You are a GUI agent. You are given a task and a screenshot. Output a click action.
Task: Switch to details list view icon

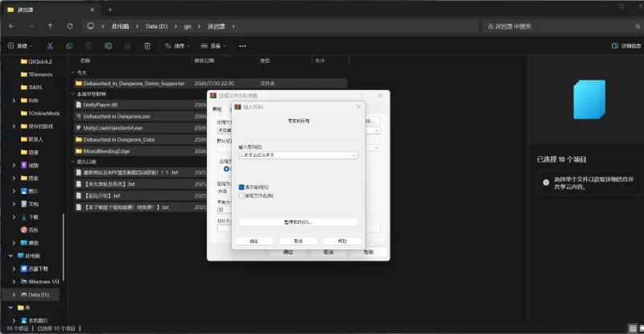pyautogui.click(x=633, y=328)
